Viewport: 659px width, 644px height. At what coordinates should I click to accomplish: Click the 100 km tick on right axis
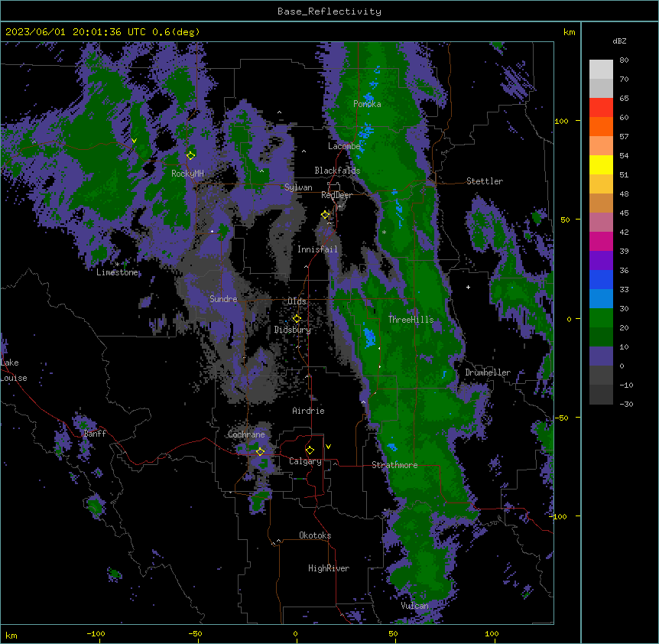[561, 121]
